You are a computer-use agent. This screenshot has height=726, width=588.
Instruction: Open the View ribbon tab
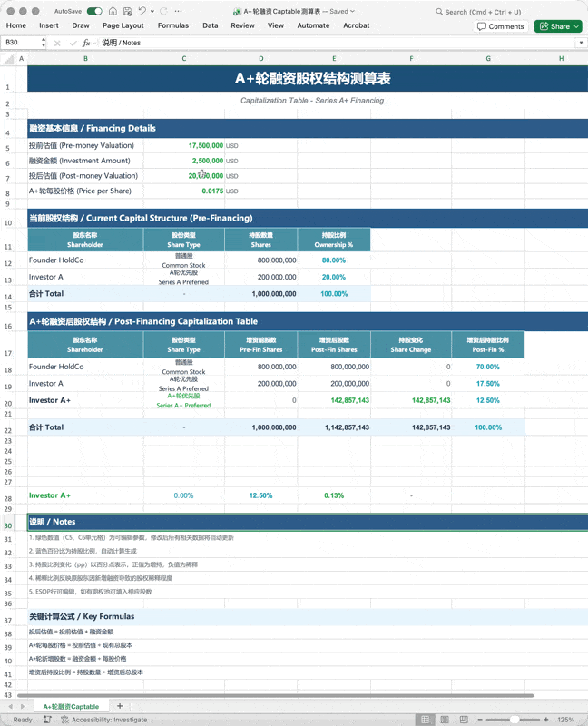click(x=276, y=25)
